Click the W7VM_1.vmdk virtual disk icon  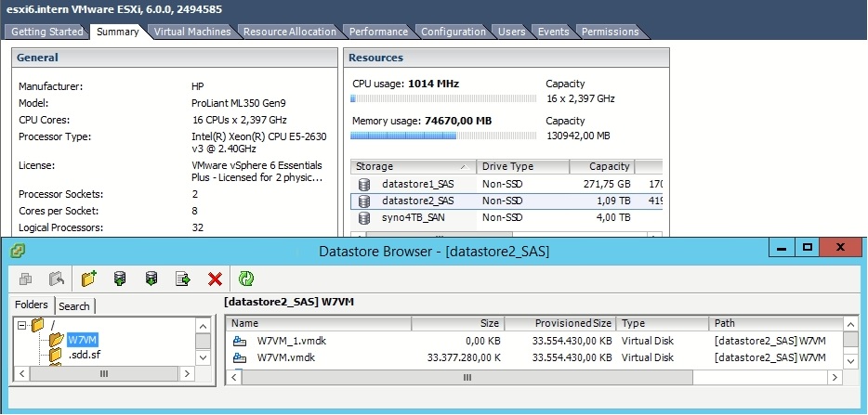240,341
